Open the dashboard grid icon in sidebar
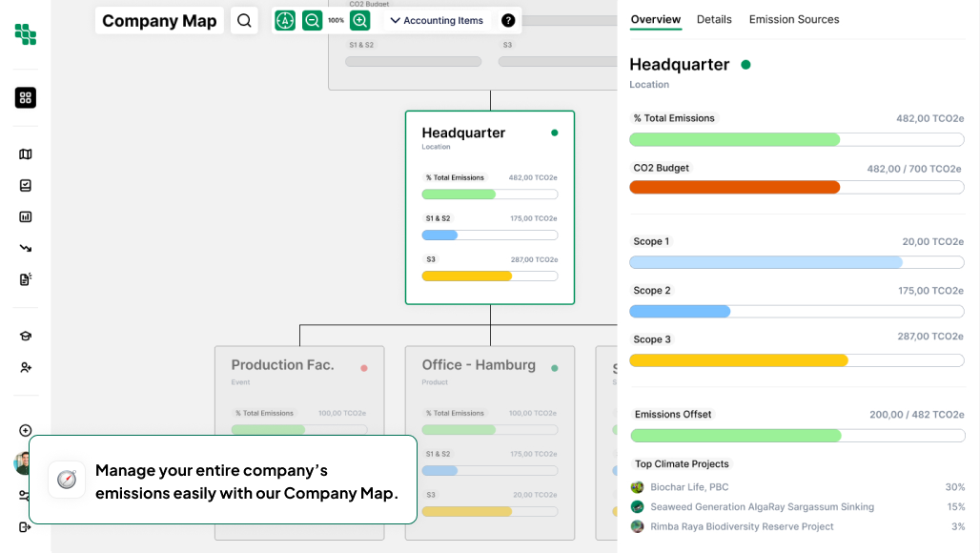 26,97
